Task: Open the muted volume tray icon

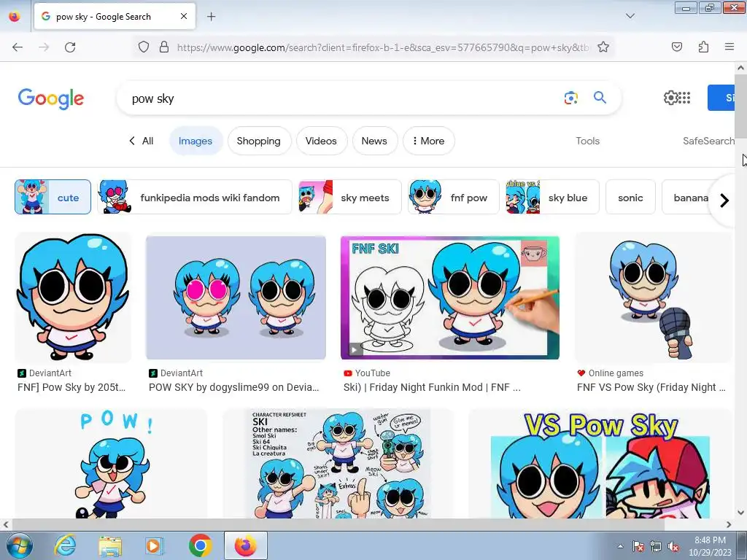Action: (673, 546)
